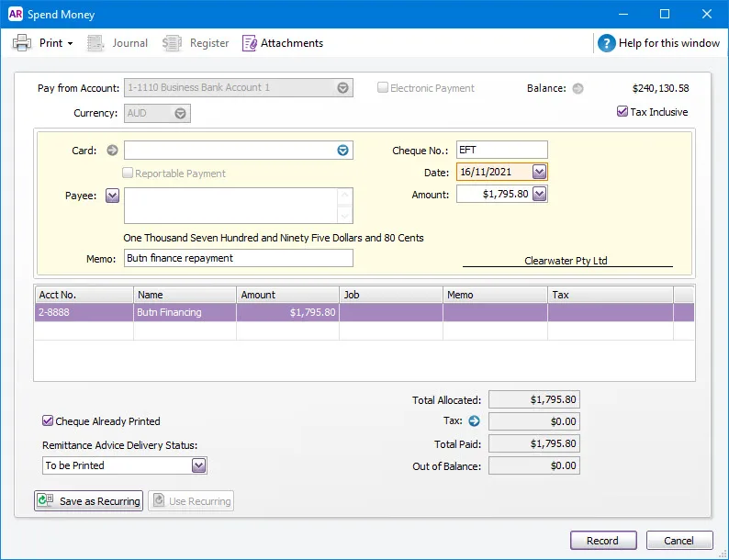Click the Payee scroll down arrow
The height and width of the screenshot is (560, 729).
tap(344, 216)
